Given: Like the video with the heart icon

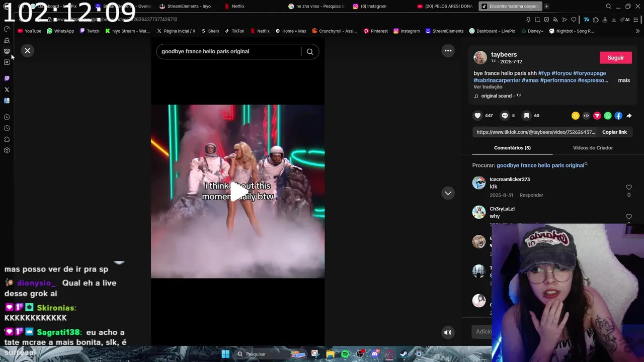Looking at the screenshot, I should coord(477,116).
